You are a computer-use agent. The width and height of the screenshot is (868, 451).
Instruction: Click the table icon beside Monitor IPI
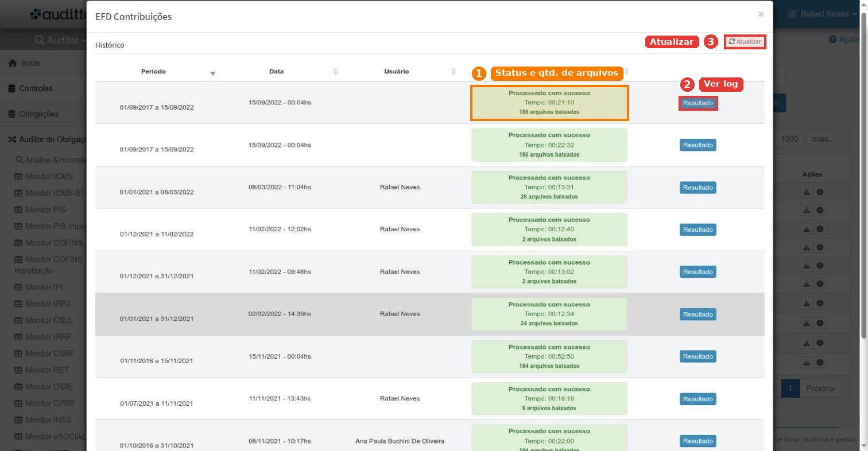[18, 287]
